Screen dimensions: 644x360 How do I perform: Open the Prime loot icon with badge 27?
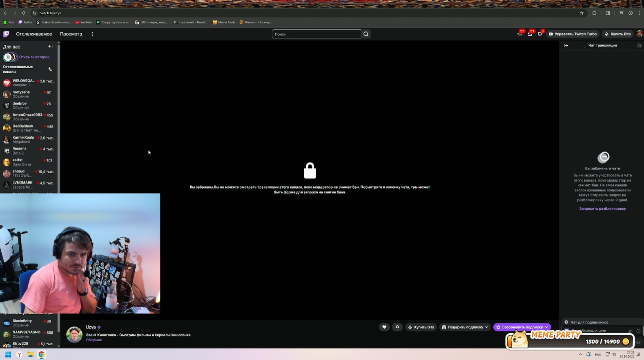click(x=520, y=34)
